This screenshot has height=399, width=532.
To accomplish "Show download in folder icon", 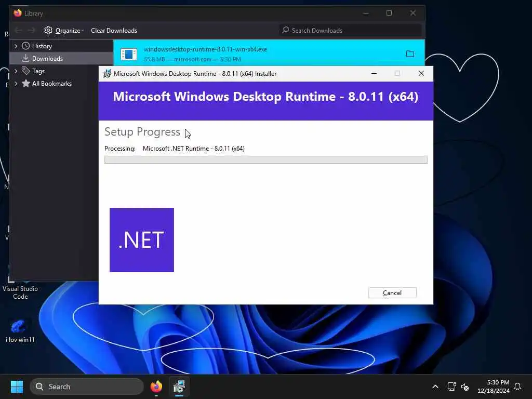I will [x=410, y=54].
